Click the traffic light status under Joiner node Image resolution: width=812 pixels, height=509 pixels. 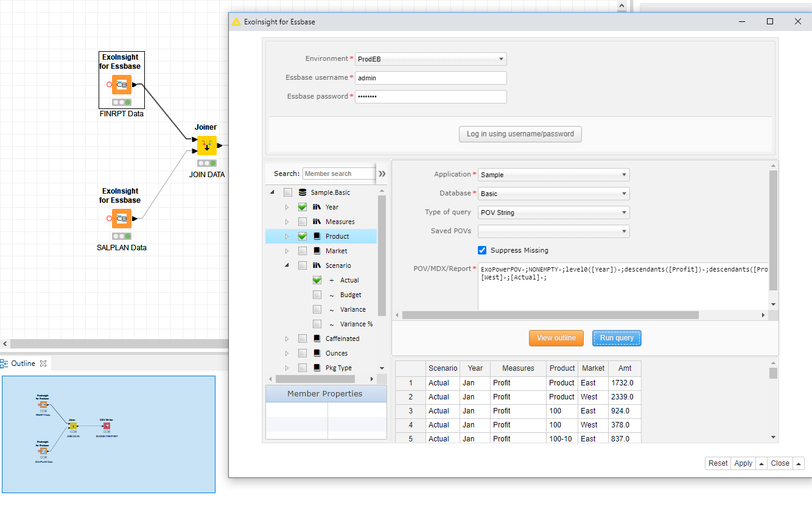[x=206, y=163]
